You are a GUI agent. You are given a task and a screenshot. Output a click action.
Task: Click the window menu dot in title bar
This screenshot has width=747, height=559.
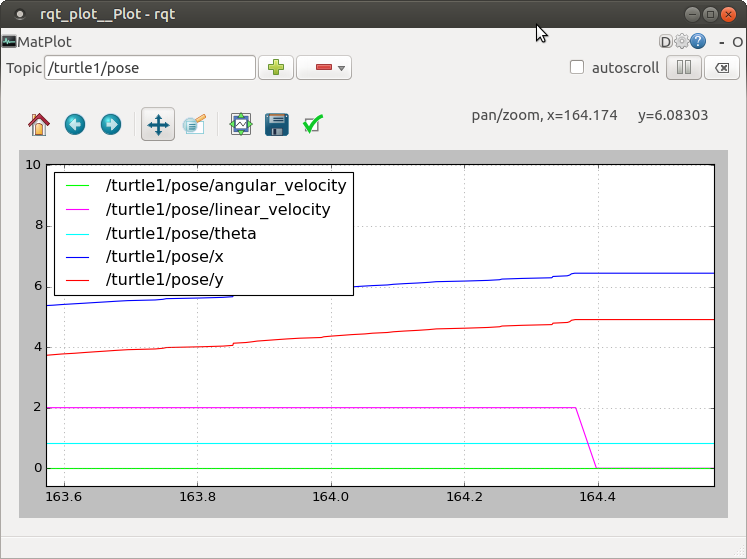pyautogui.click(x=20, y=15)
